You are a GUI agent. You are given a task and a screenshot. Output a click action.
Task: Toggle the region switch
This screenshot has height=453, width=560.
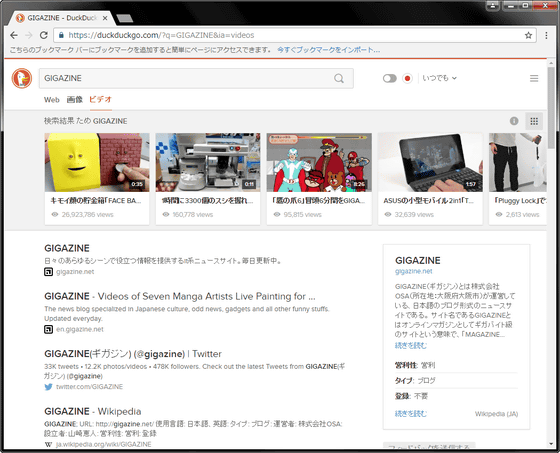(389, 78)
